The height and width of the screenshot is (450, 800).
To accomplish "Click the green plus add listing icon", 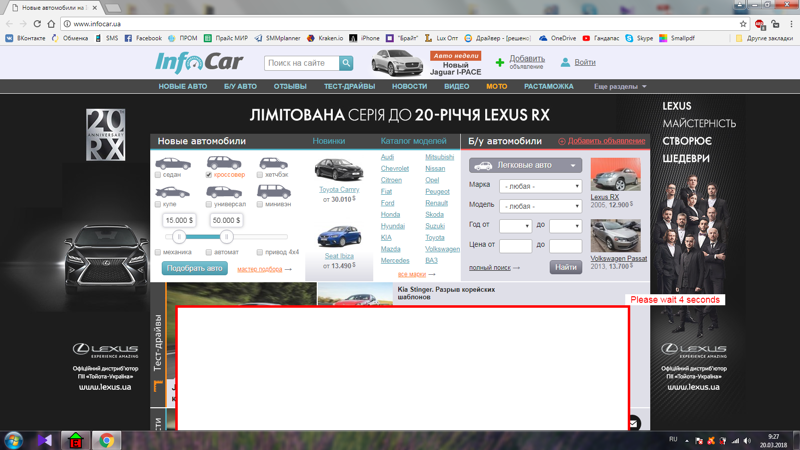I will pyautogui.click(x=500, y=62).
